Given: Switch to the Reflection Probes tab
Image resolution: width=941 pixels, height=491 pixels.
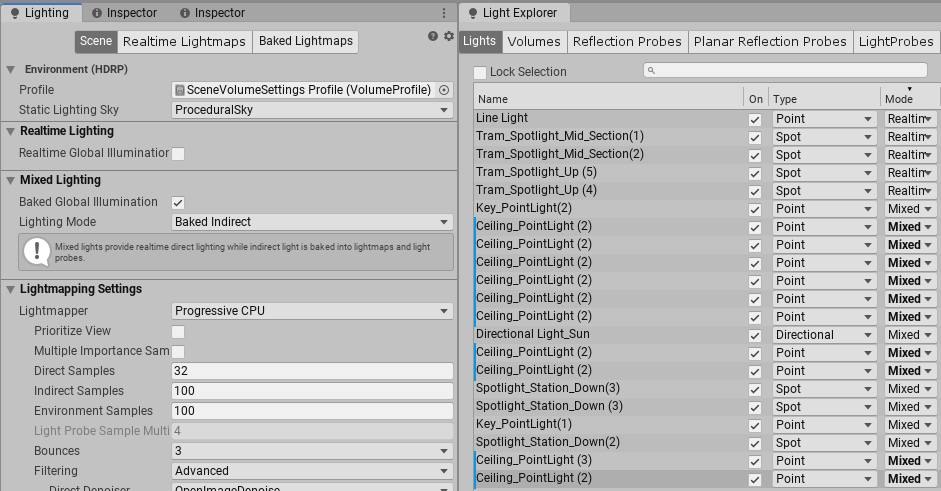Looking at the screenshot, I should click(x=628, y=41).
